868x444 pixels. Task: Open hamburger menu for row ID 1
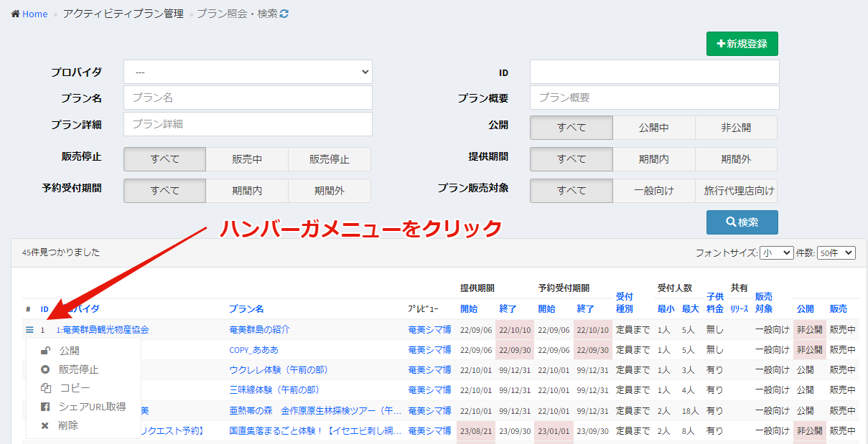pos(29,330)
